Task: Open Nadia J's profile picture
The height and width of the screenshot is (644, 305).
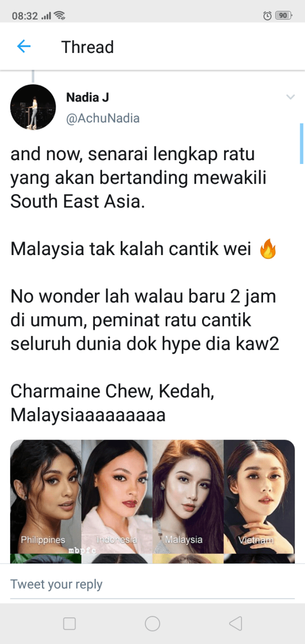Action: [x=33, y=107]
